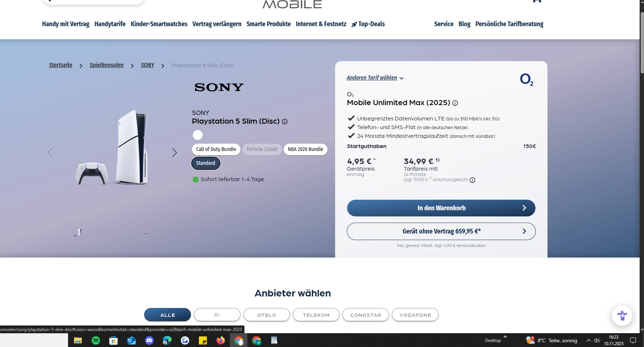
Task: Filter providers by ALLE
Action: click(x=168, y=315)
